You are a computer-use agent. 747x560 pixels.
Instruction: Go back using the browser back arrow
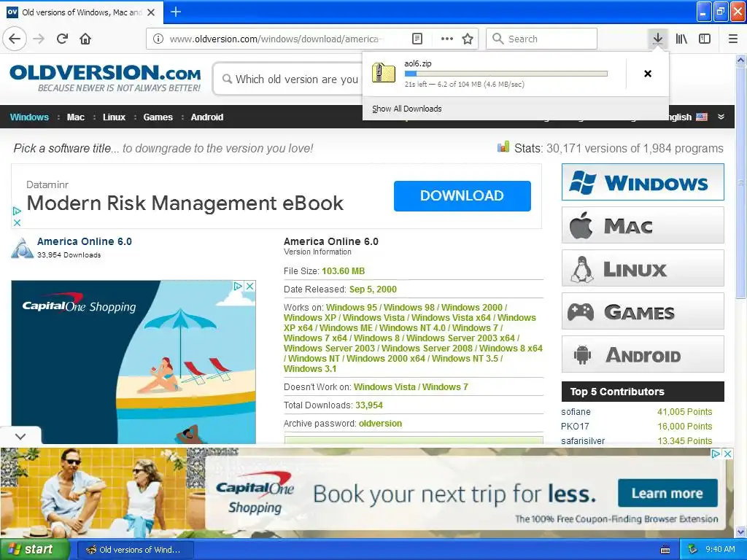(15, 39)
